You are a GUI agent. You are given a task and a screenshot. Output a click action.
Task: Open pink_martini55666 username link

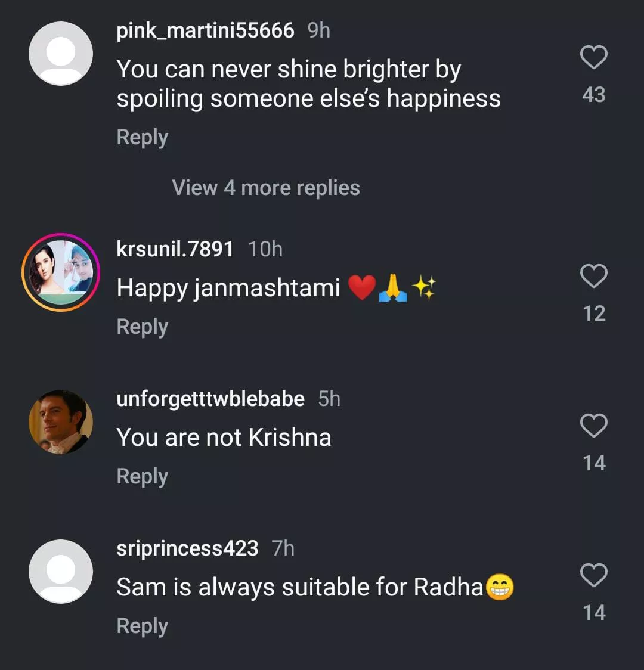click(x=205, y=30)
